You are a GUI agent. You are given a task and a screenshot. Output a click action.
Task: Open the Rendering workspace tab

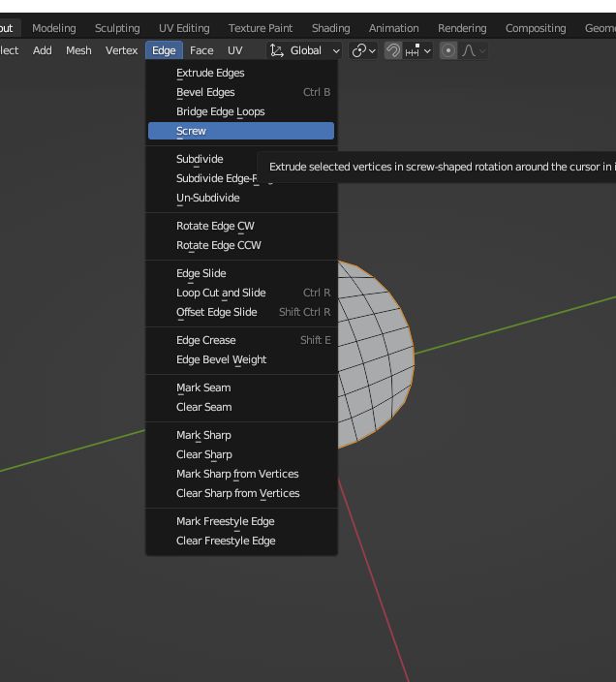462,28
